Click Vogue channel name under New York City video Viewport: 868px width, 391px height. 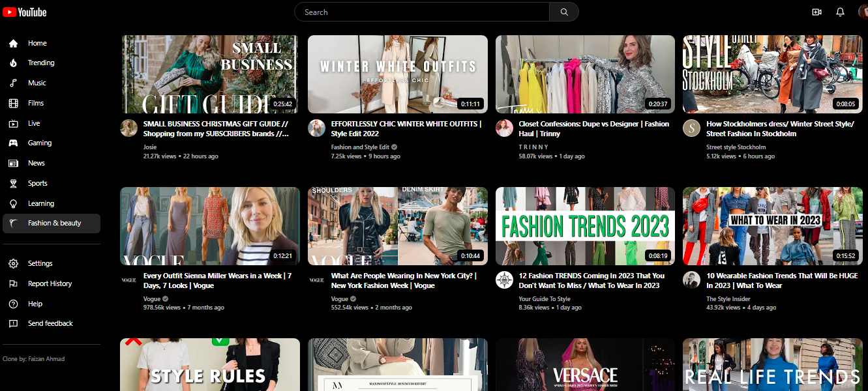[340, 299]
